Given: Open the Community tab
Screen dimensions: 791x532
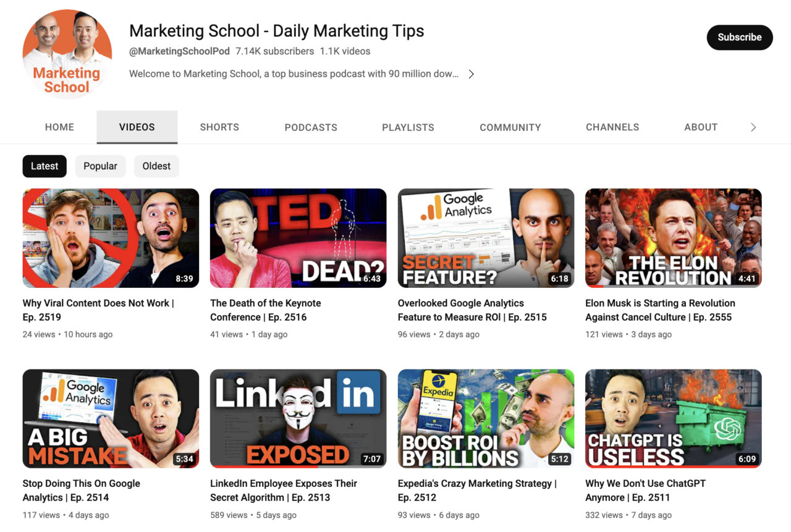Looking at the screenshot, I should (510, 127).
